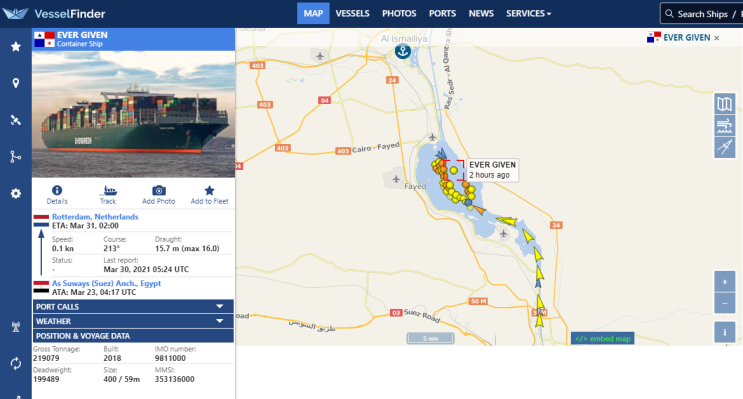Select the selected yellow vessel dot
The width and height of the screenshot is (743, 399).
click(453, 170)
